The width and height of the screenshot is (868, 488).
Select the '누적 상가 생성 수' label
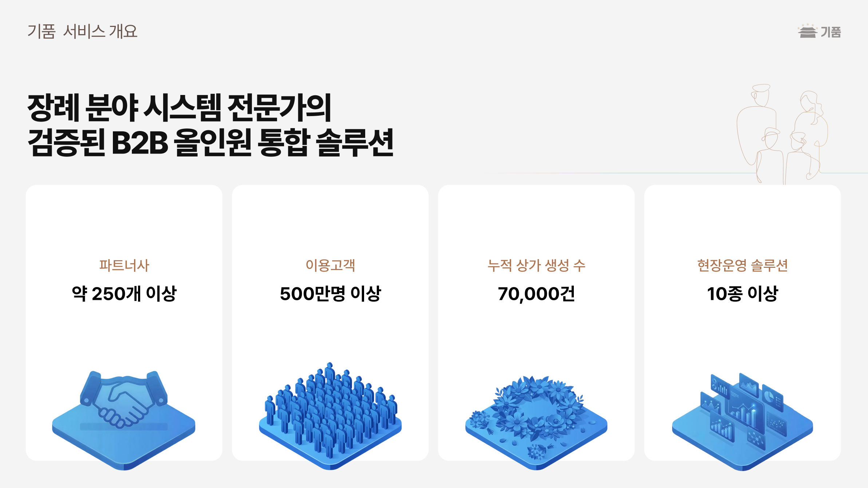click(536, 265)
